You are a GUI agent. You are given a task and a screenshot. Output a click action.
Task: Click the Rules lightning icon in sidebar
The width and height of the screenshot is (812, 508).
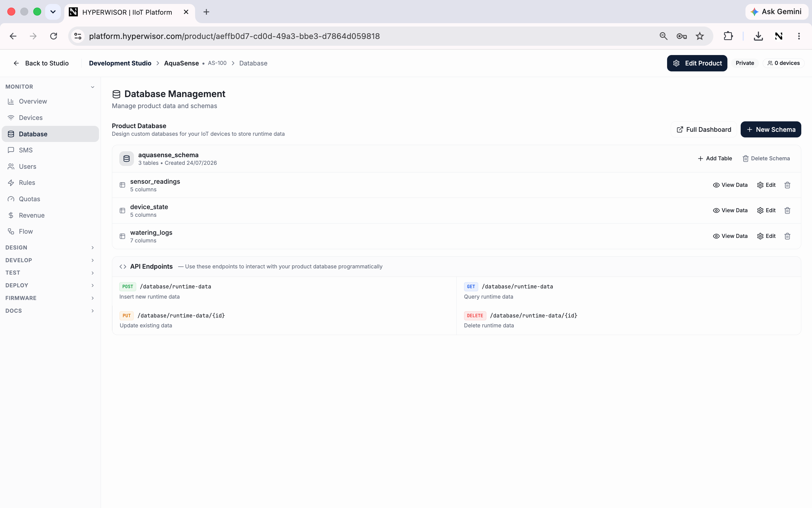[11, 183]
